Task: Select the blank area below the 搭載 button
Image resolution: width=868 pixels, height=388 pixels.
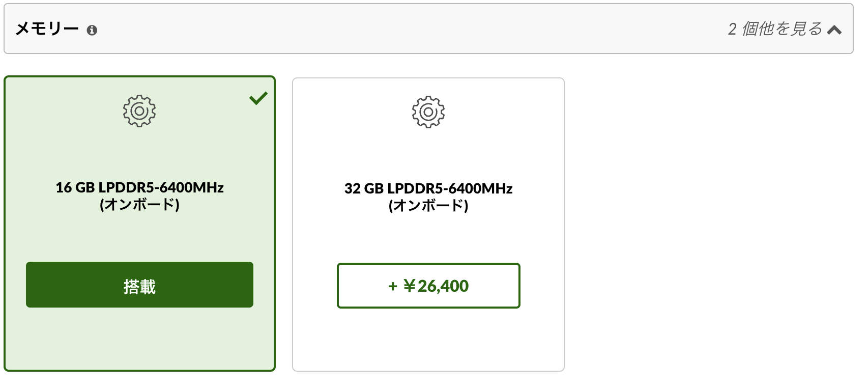Action: pos(139,339)
